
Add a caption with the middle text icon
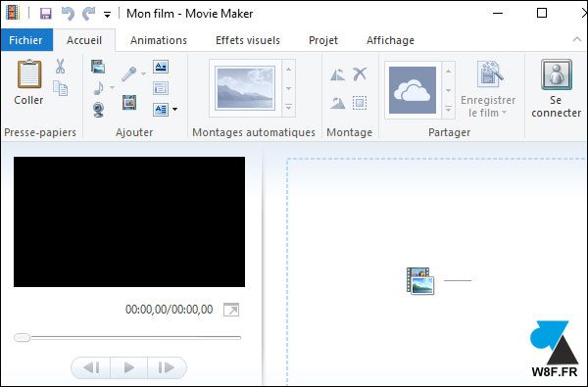point(161,88)
